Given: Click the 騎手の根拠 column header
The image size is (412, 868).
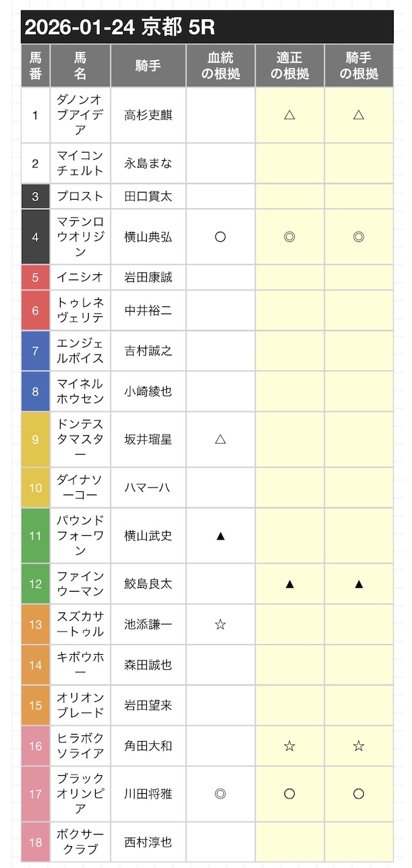Looking at the screenshot, I should 359,66.
